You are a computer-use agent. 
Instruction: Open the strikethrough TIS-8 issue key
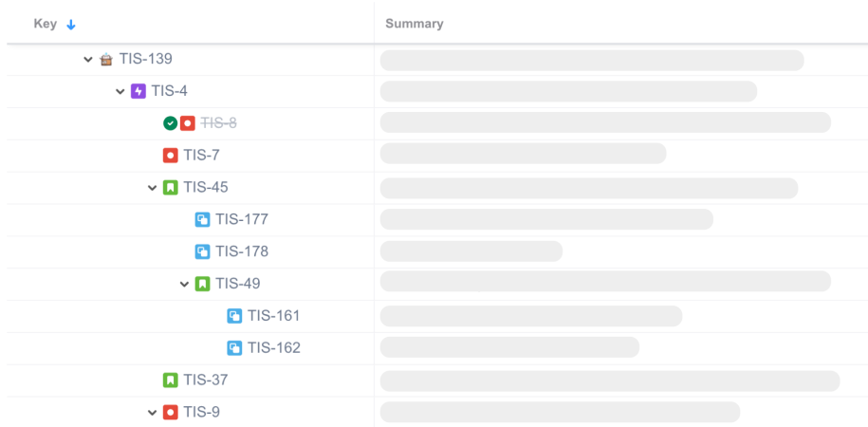click(x=219, y=123)
